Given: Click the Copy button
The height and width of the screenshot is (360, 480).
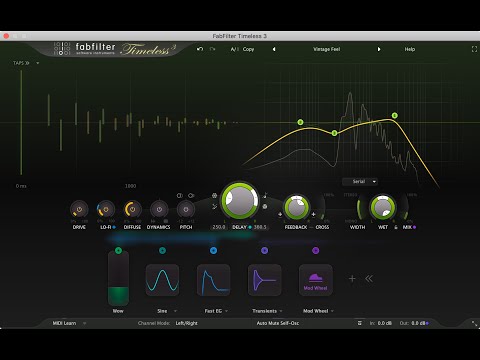Looking at the screenshot, I should [248, 49].
